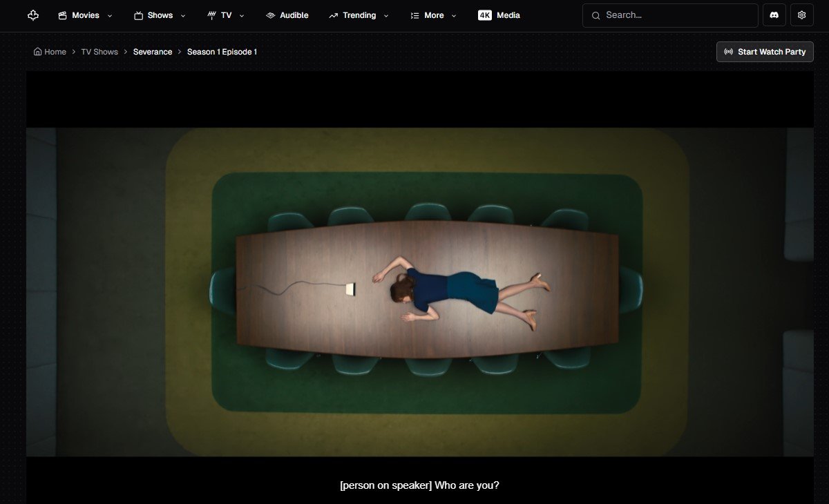
Task: Open the 4K Media page
Action: pos(499,15)
